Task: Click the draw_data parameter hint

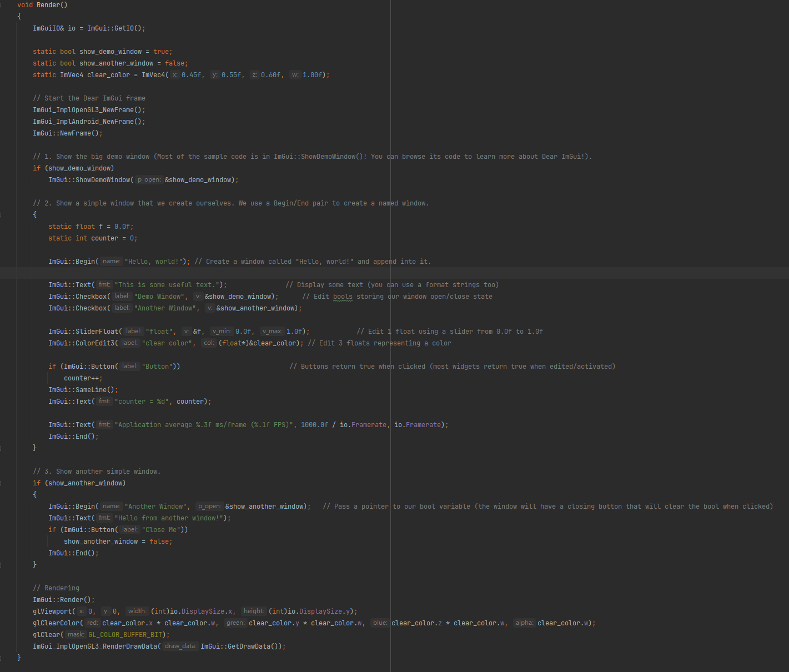Action: tap(180, 646)
